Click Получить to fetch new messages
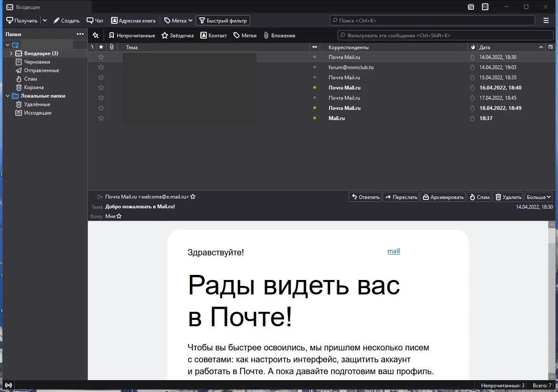 point(22,20)
